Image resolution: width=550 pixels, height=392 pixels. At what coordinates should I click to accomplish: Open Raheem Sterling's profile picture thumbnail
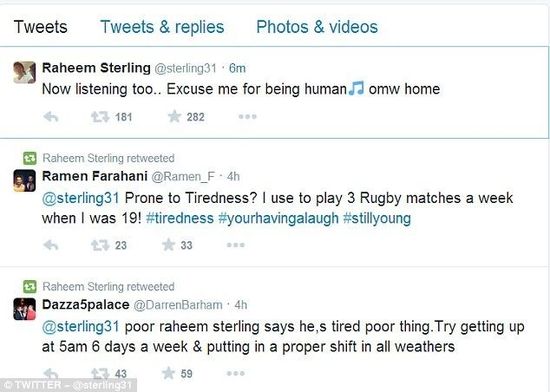25,72
